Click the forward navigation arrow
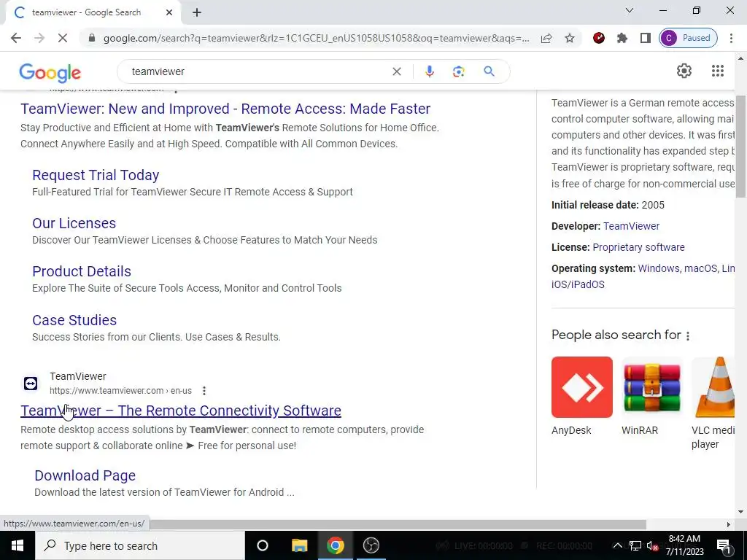The image size is (747, 560). point(39,38)
